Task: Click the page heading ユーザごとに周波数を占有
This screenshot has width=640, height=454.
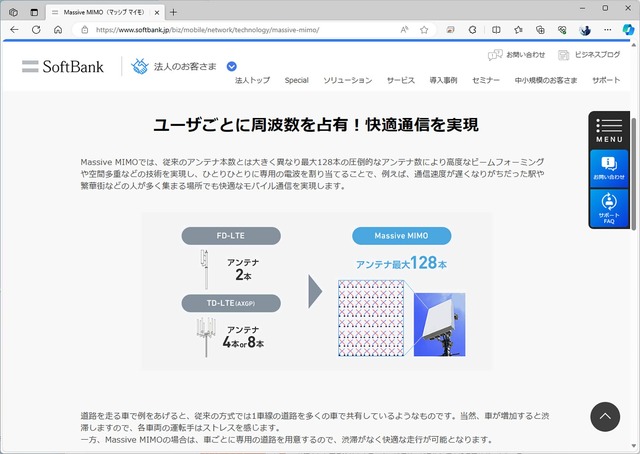Action: (x=316, y=125)
